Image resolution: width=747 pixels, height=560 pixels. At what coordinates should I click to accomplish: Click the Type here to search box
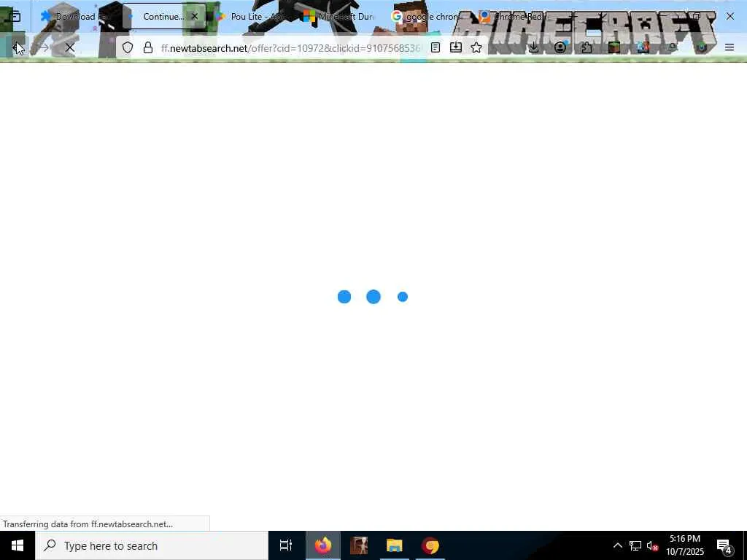(152, 545)
